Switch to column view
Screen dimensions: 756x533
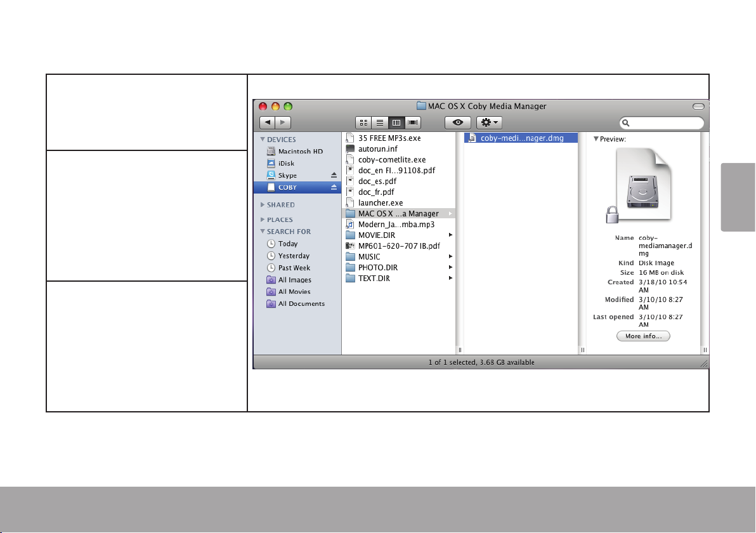coord(396,122)
